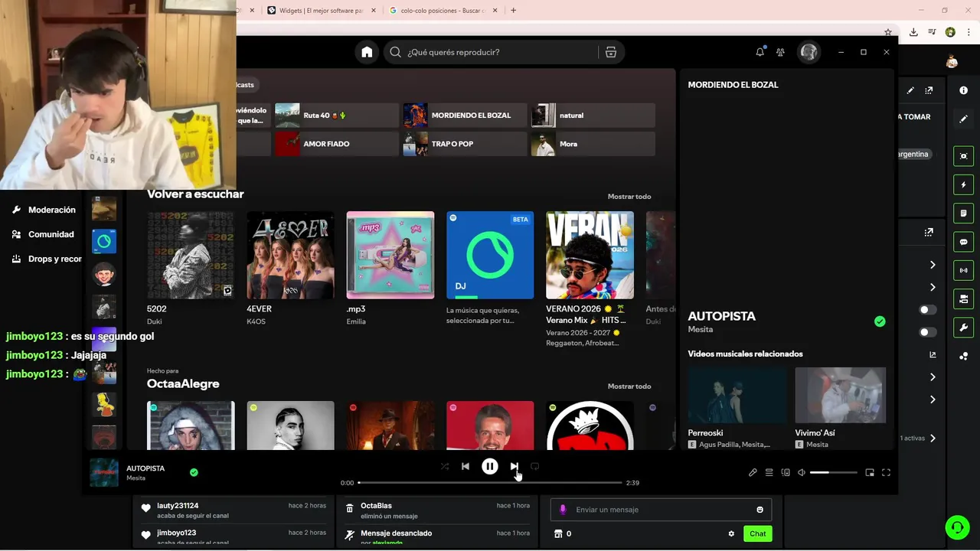Go to Spotify Home icon
Screen dimensions: 980x551
[x=367, y=52]
